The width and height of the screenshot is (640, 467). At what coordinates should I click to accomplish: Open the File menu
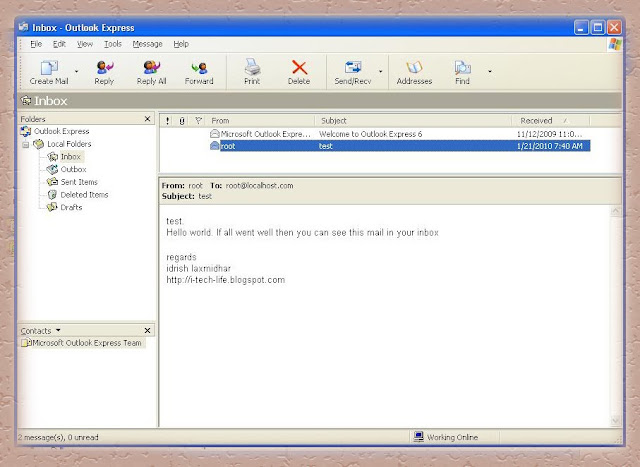(36, 44)
